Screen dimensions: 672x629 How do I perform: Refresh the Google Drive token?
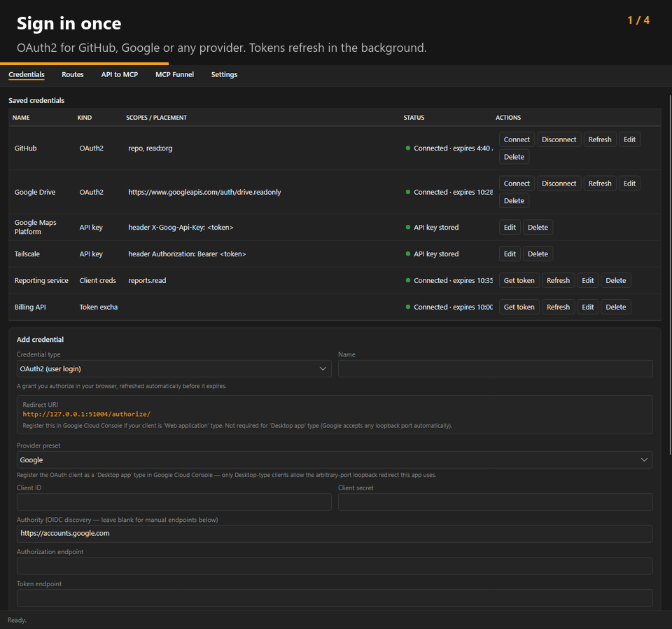tap(600, 184)
